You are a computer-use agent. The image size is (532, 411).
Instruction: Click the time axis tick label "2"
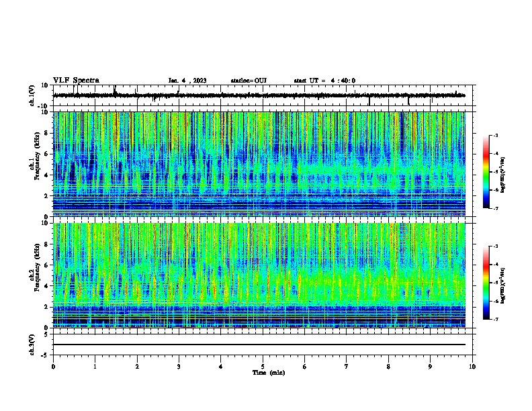click(x=137, y=367)
